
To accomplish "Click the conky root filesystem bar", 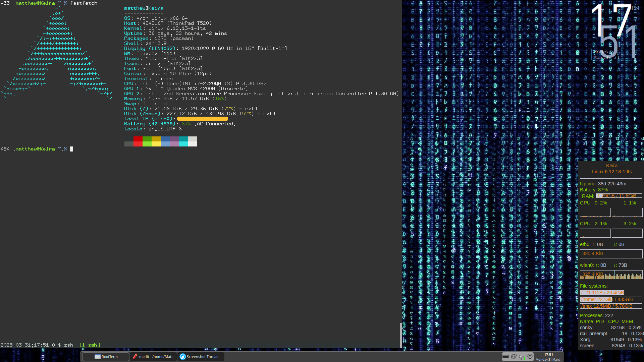I will [611, 293].
